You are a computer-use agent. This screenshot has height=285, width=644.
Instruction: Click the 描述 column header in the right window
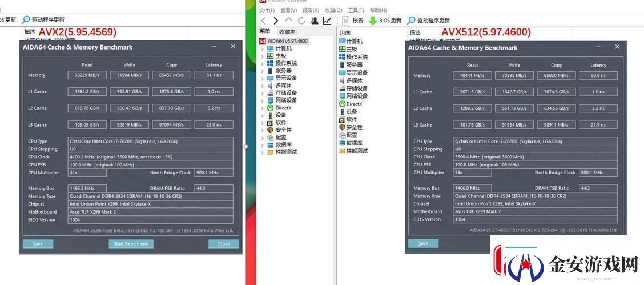click(415, 32)
